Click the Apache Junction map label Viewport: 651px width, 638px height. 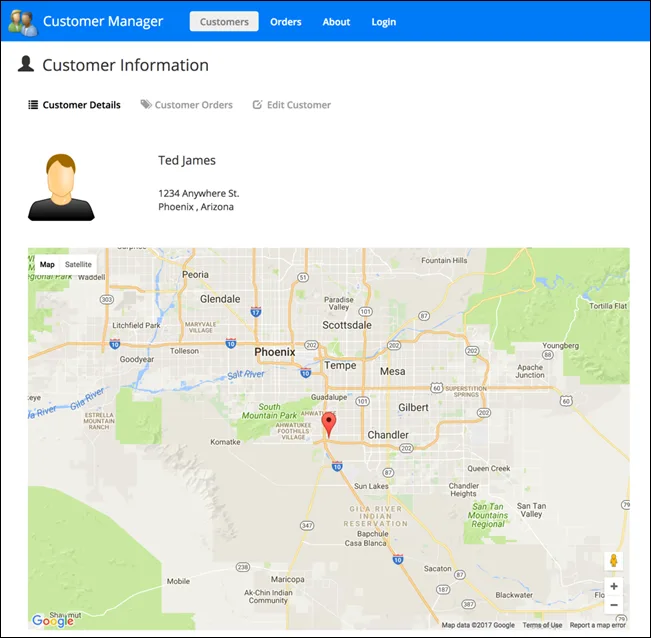coord(530,371)
